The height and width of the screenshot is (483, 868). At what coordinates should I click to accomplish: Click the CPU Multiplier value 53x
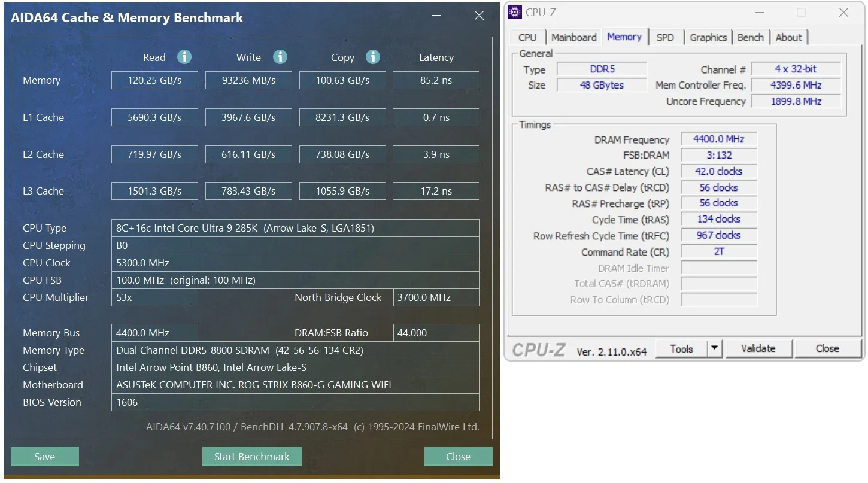click(154, 297)
